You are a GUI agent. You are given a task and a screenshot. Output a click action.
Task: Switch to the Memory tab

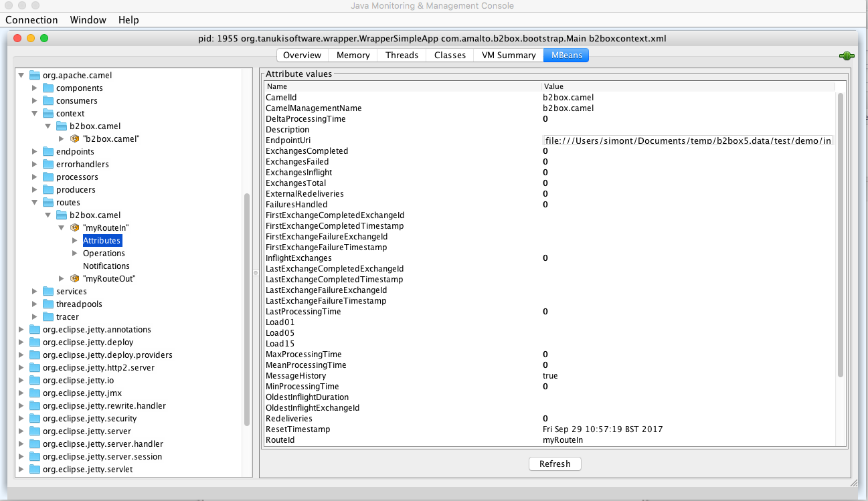coord(352,55)
